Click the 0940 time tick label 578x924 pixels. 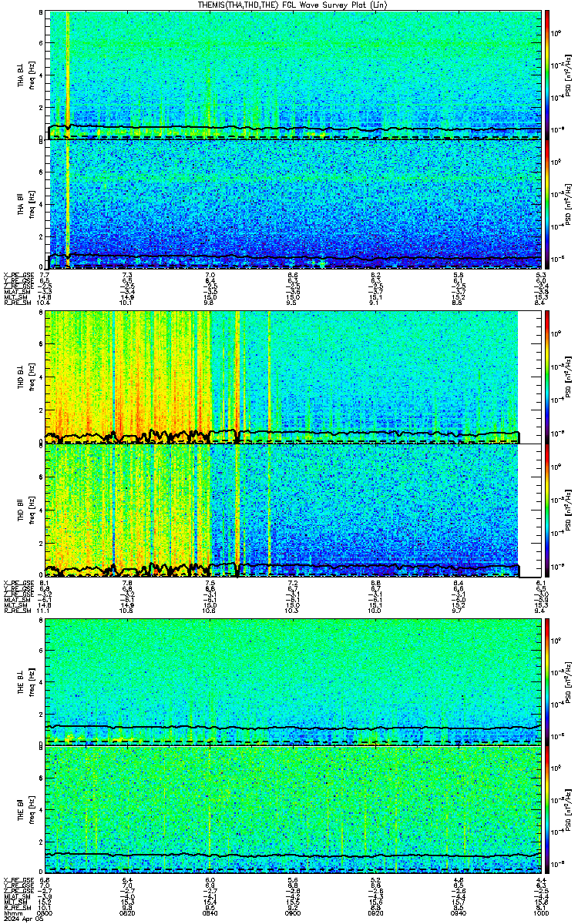(458, 912)
